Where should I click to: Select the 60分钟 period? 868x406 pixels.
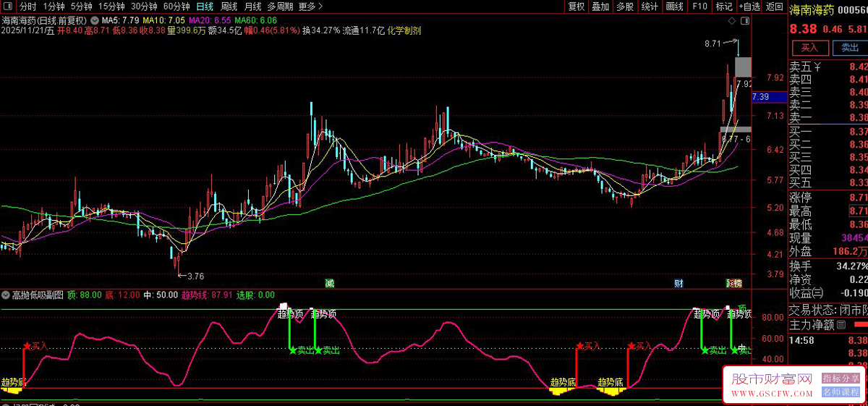pyautogui.click(x=176, y=7)
